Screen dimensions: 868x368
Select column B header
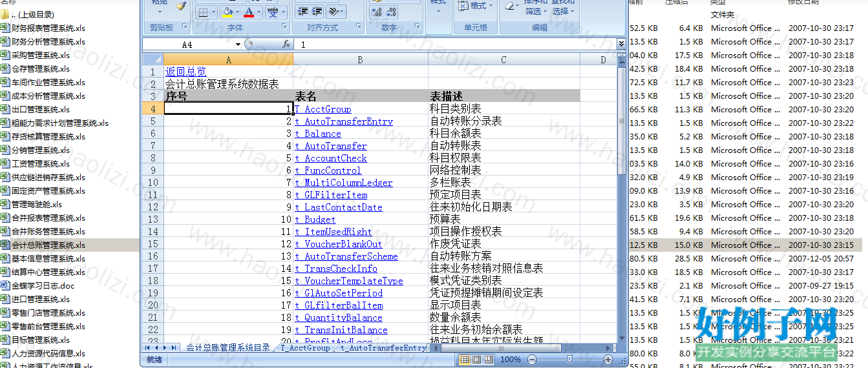pyautogui.click(x=361, y=59)
